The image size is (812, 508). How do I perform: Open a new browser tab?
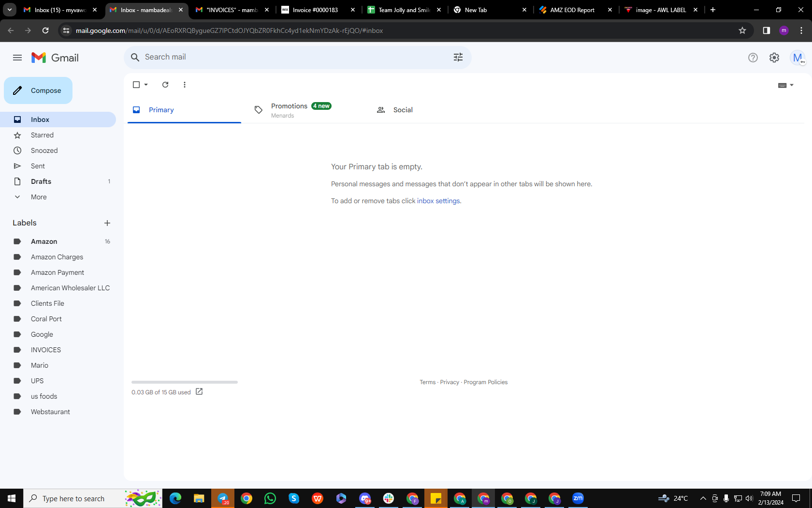[x=713, y=10]
